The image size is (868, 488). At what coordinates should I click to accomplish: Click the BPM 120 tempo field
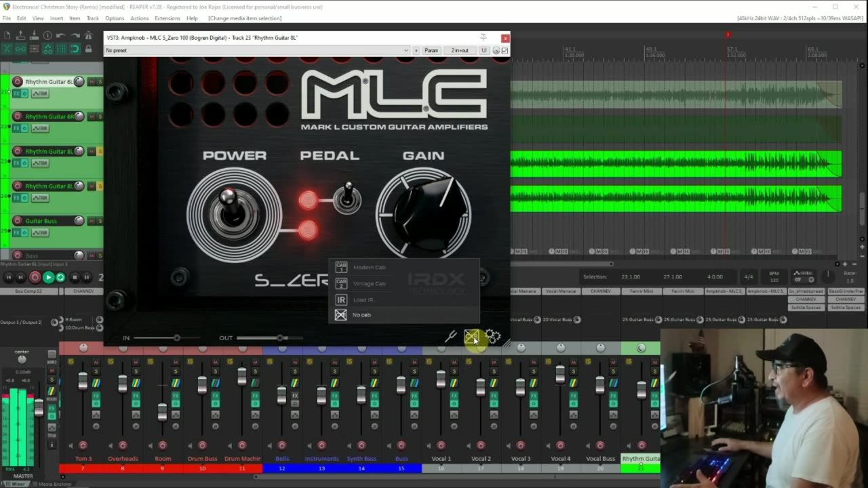[x=774, y=277]
